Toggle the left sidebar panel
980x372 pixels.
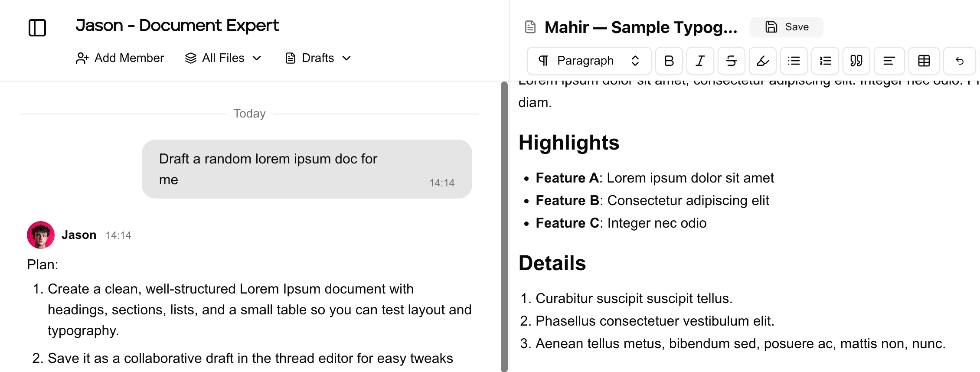pyautogui.click(x=37, y=28)
